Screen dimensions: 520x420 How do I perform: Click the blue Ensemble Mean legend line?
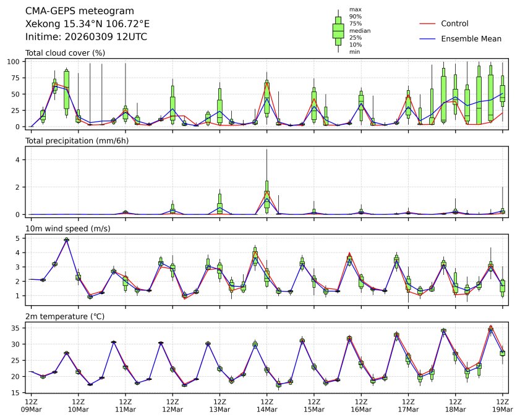coord(427,38)
